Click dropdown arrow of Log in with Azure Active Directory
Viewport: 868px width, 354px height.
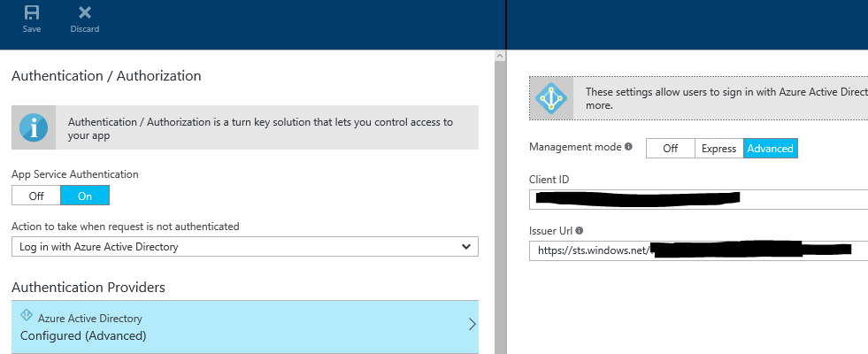pyautogui.click(x=466, y=247)
